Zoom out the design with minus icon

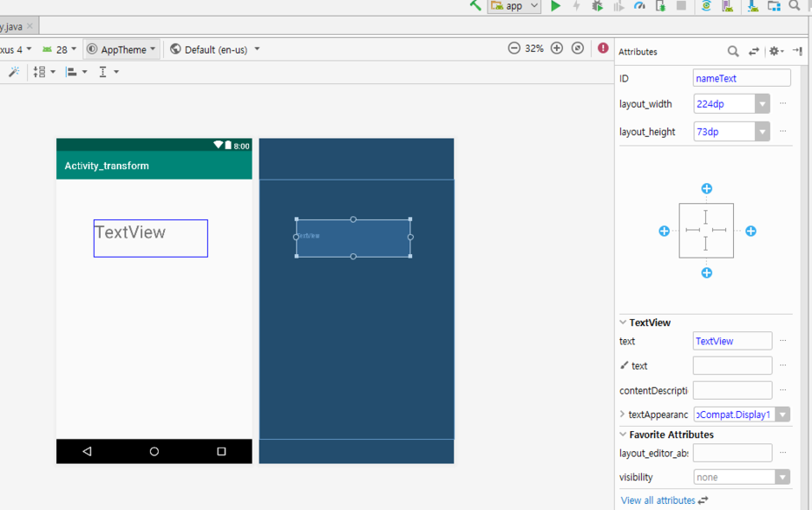[514, 49]
